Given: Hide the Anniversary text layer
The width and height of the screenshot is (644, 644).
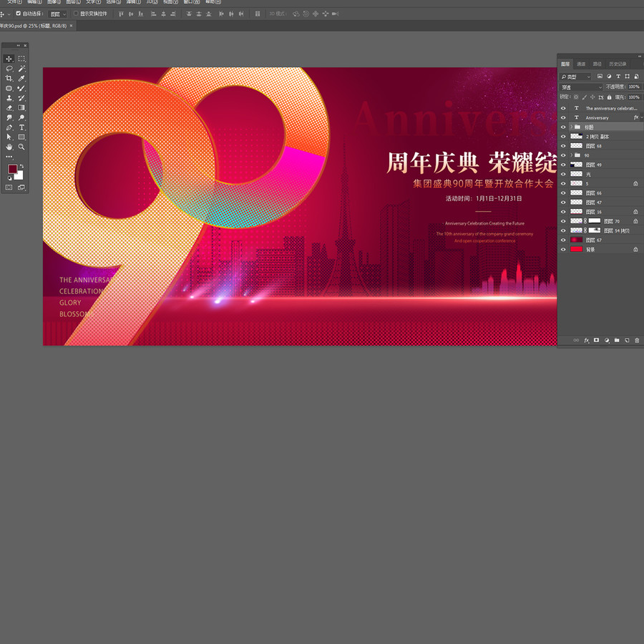Looking at the screenshot, I should tap(564, 118).
